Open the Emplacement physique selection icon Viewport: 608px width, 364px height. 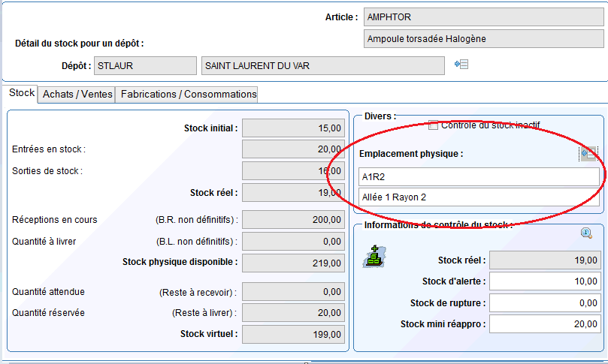tap(587, 154)
